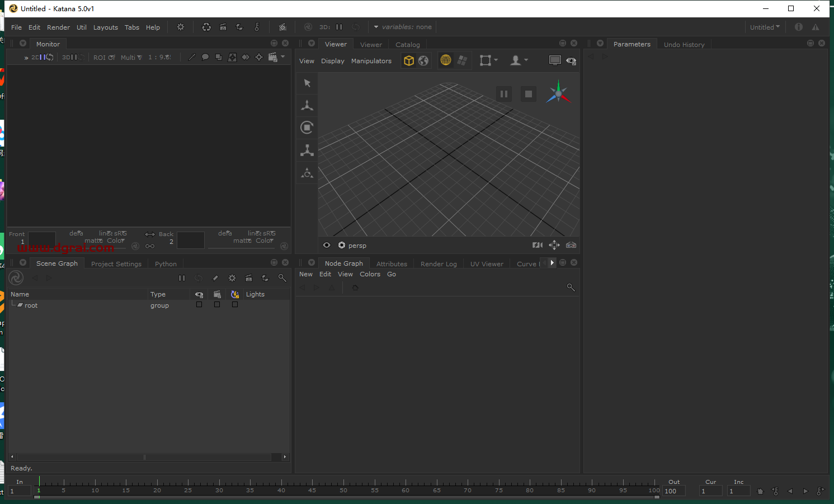Image resolution: width=834 pixels, height=504 pixels.
Task: Open the Parameters panel options triangle menu
Action: tap(600, 43)
